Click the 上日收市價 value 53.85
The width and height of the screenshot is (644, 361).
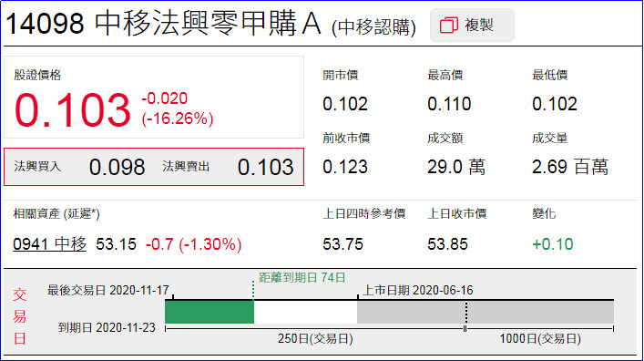(x=447, y=244)
